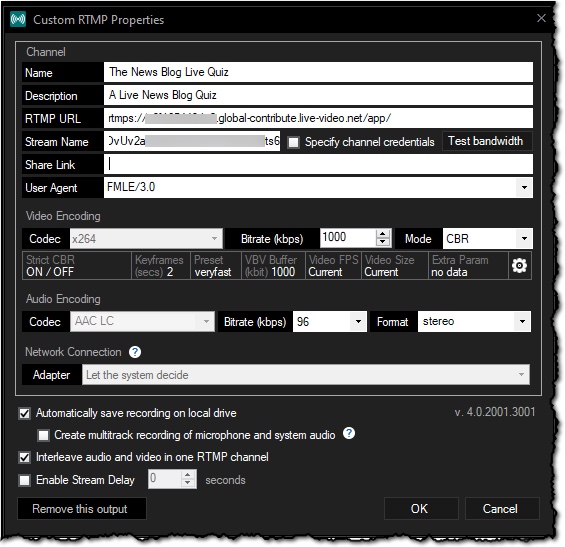Decrease video bitrate with down arrow
565x547 pixels.
[383, 242]
